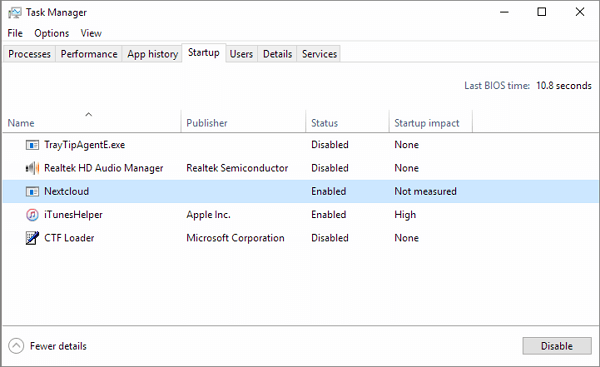
Task: Toggle sort using the Name column arrow
Action: 88,114
